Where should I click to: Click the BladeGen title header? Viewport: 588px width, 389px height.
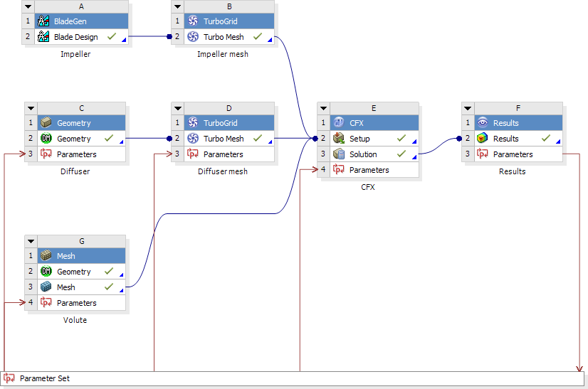81,21
